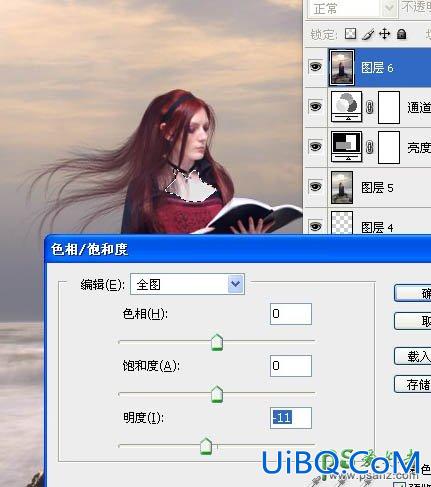The height and width of the screenshot is (487, 431).
Task: Select the 图层 5 layer thumbnail
Action: pyautogui.click(x=342, y=187)
